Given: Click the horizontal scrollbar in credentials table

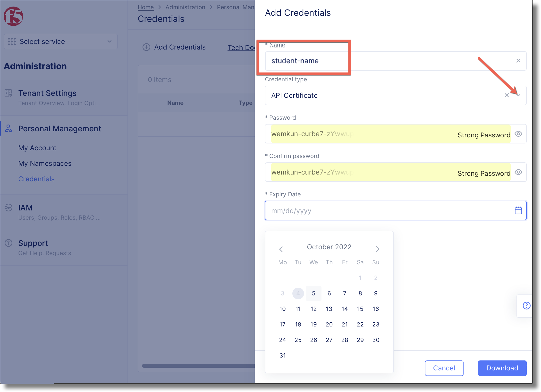Looking at the screenshot, I should (198, 366).
